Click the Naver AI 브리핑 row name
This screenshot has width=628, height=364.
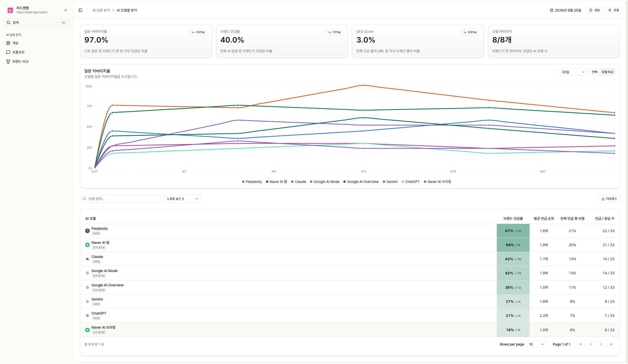tap(104, 327)
